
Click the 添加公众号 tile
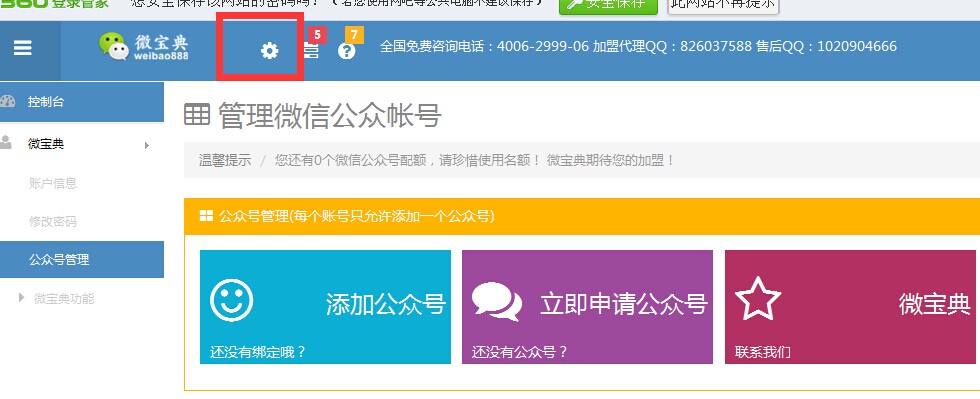pyautogui.click(x=325, y=306)
